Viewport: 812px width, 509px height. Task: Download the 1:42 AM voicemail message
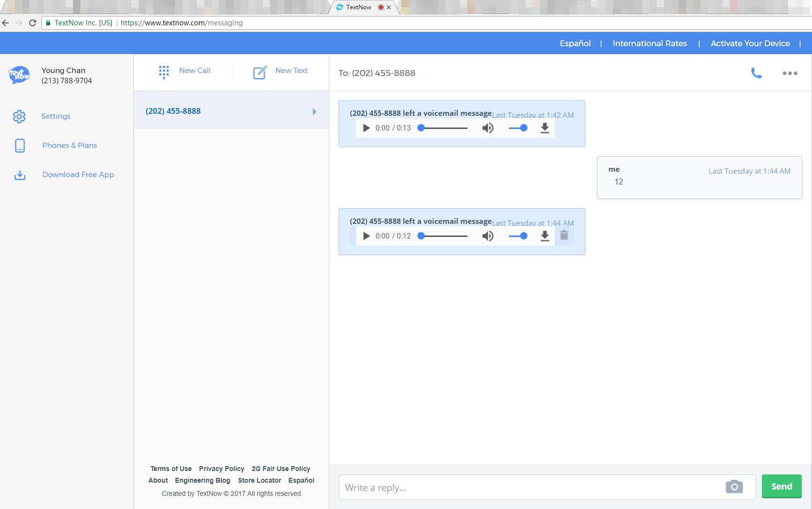pyautogui.click(x=544, y=128)
